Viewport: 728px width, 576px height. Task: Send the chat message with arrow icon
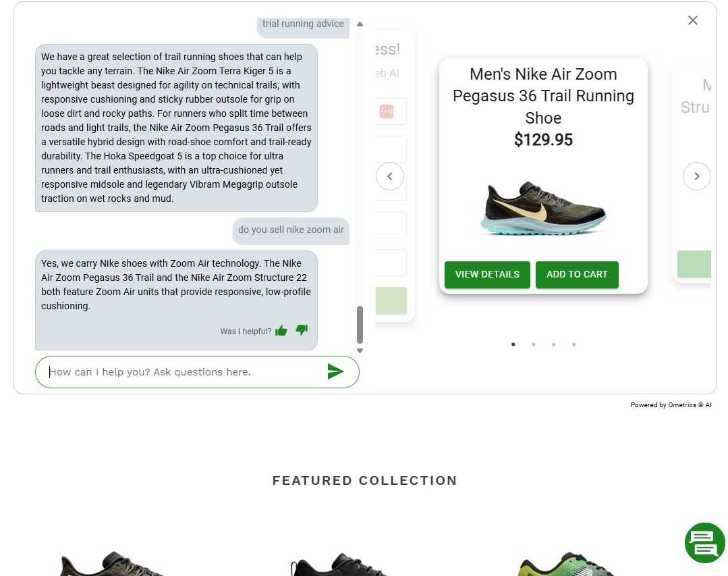335,371
